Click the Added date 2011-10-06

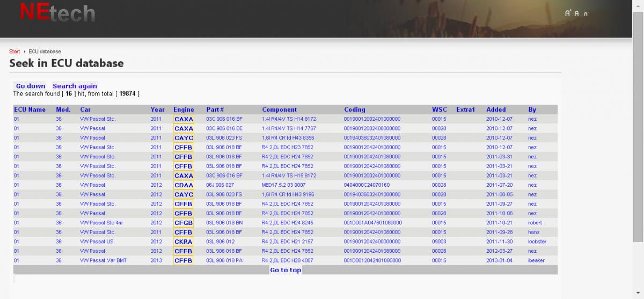pos(499,213)
